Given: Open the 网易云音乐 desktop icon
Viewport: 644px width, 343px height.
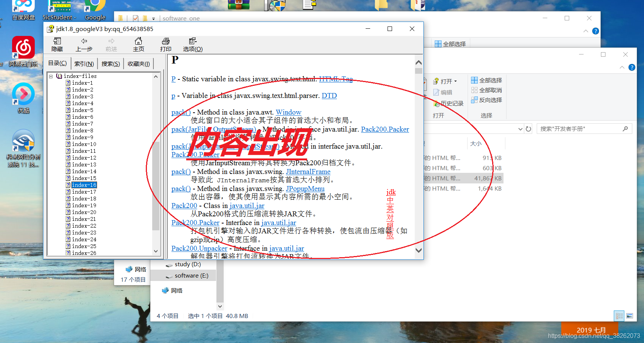Looking at the screenshot, I should click(23, 52).
